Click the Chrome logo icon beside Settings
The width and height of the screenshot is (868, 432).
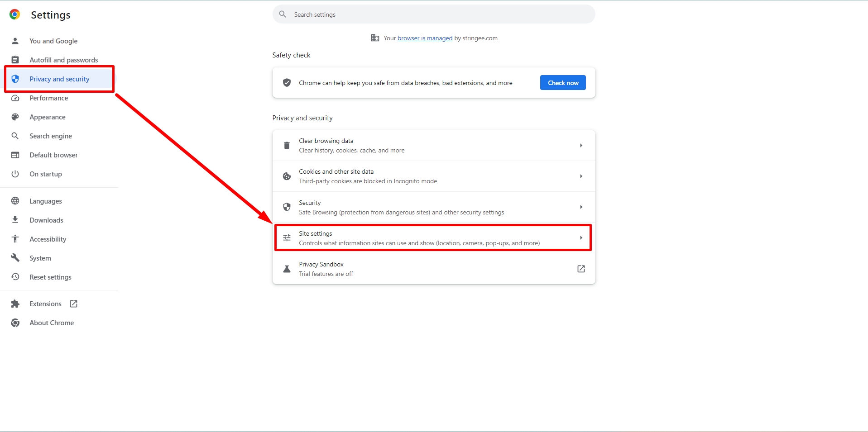(14, 14)
